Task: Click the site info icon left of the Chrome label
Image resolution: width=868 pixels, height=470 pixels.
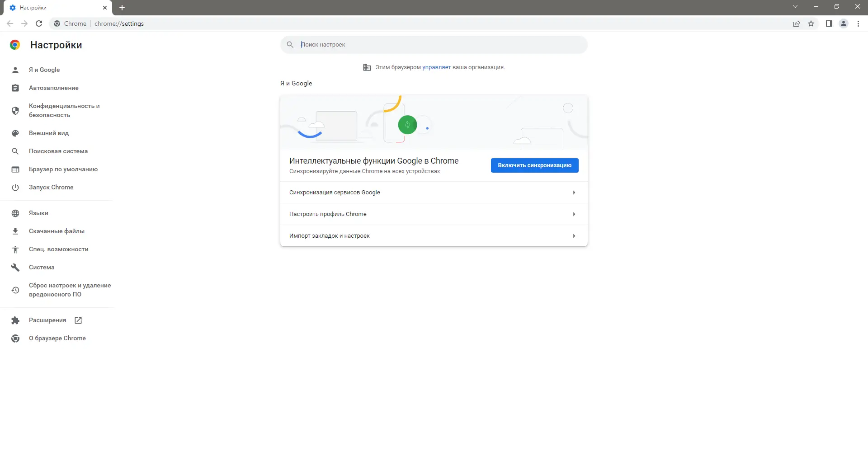Action: (x=57, y=23)
